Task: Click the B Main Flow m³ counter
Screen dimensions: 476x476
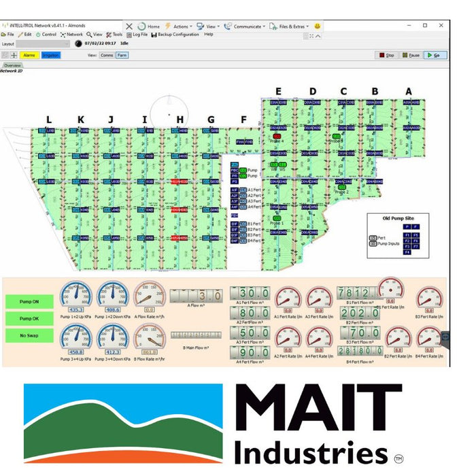Action: [x=196, y=335]
